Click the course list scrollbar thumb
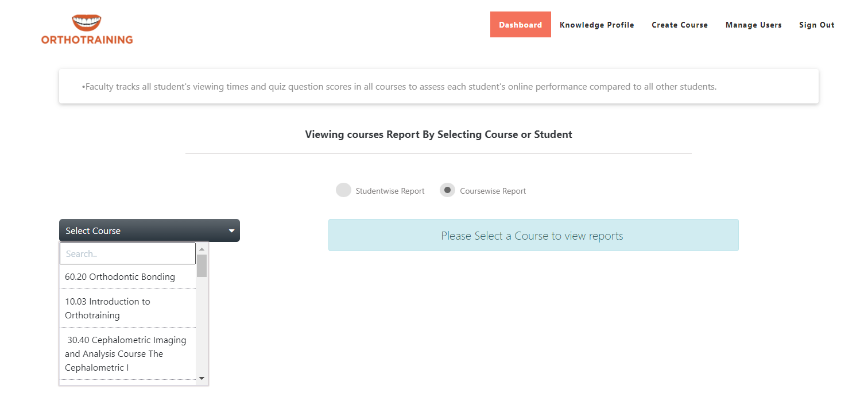The height and width of the screenshot is (404, 868). [x=201, y=266]
